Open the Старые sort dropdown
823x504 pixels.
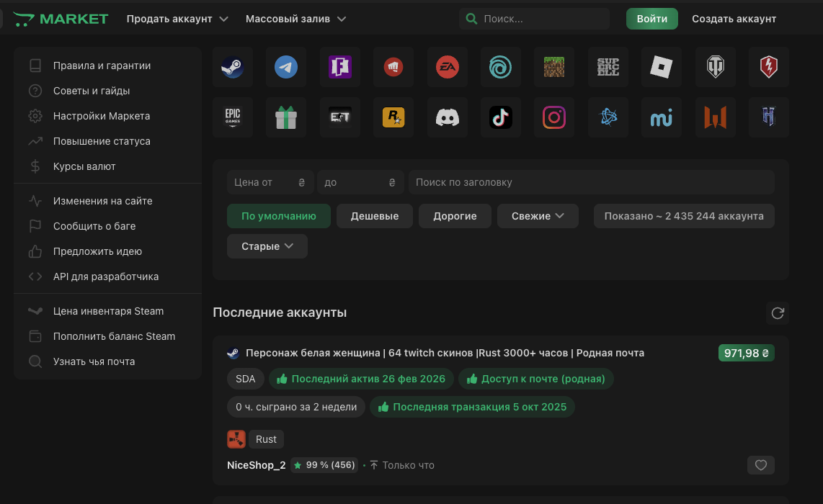(x=267, y=246)
